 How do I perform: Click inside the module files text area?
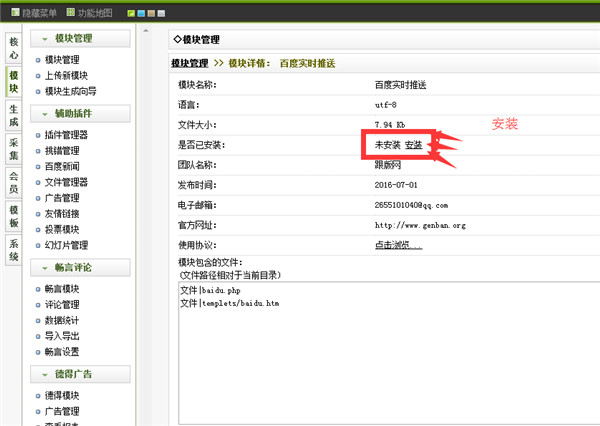pyautogui.click(x=389, y=353)
